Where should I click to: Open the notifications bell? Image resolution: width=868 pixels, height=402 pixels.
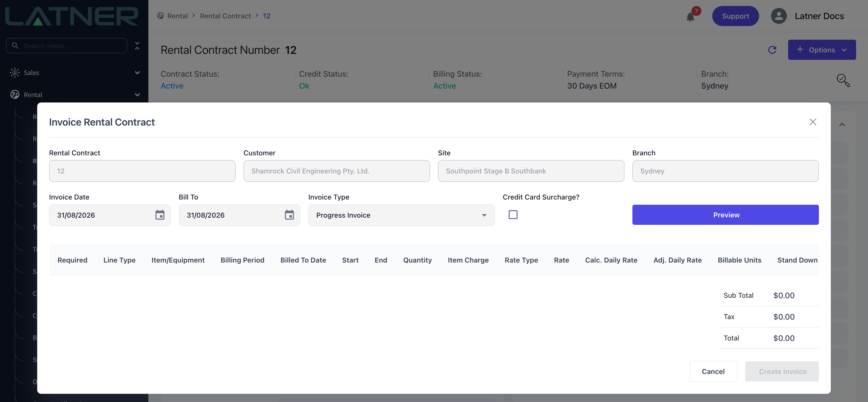(x=690, y=17)
